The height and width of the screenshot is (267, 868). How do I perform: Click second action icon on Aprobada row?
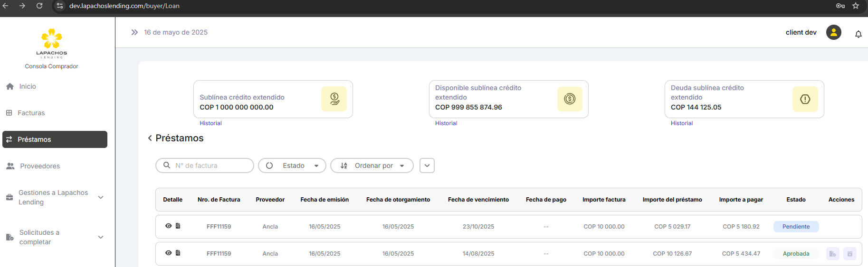849,254
